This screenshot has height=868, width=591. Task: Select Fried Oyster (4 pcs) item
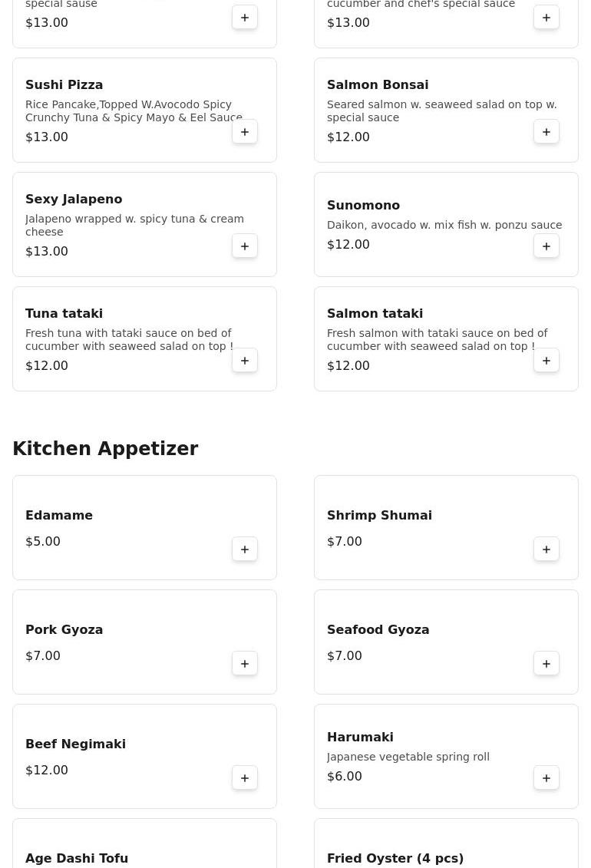(395, 858)
